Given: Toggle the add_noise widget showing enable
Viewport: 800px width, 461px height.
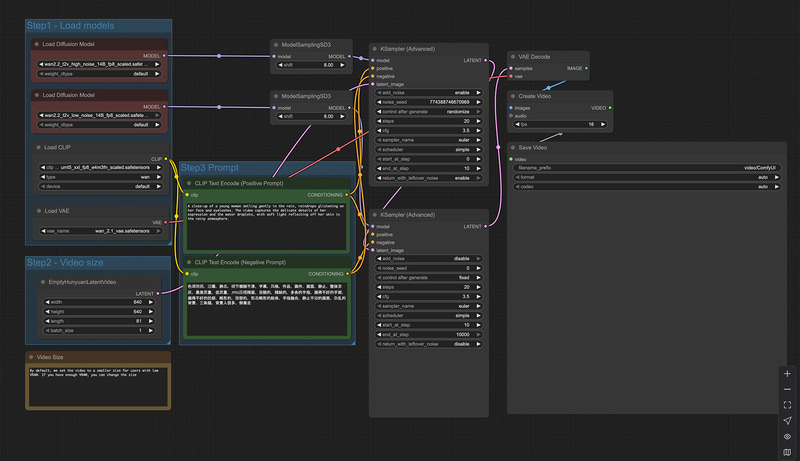Looking at the screenshot, I should coord(429,93).
